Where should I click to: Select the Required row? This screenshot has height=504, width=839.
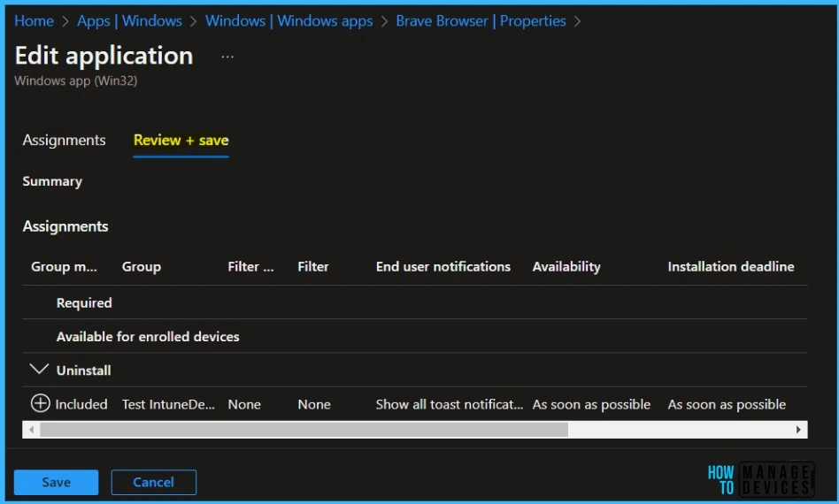415,302
